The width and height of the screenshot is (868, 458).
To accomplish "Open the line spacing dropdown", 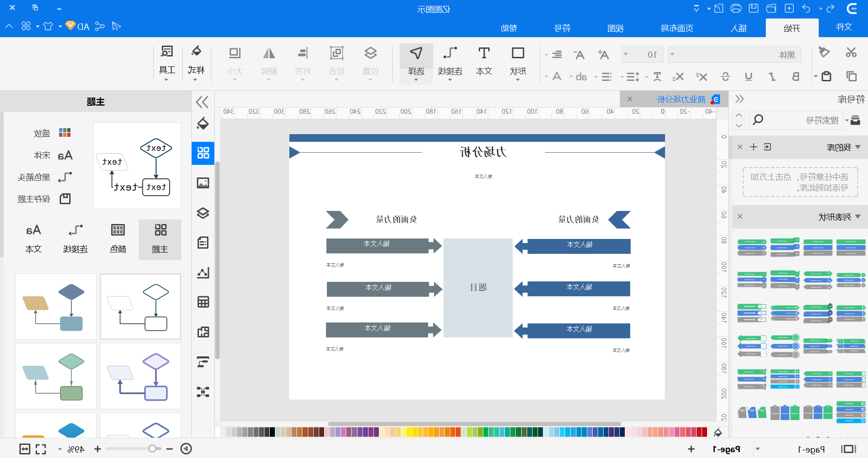I will 622,77.
